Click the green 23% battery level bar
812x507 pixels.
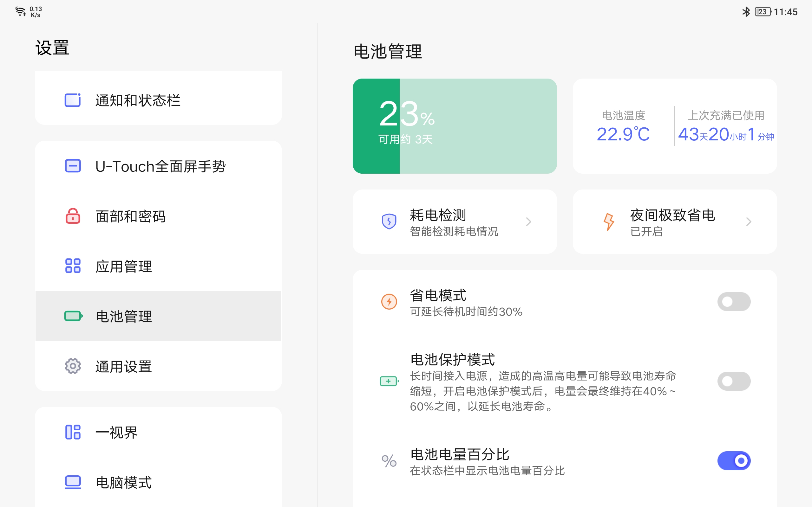(x=376, y=126)
